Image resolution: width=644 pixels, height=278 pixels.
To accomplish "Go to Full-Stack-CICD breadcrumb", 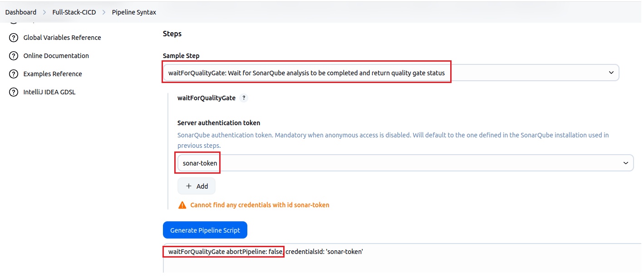I will [x=74, y=12].
